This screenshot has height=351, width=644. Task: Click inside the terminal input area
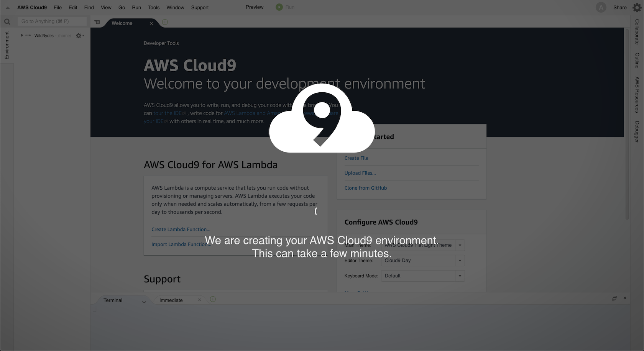coord(360,328)
